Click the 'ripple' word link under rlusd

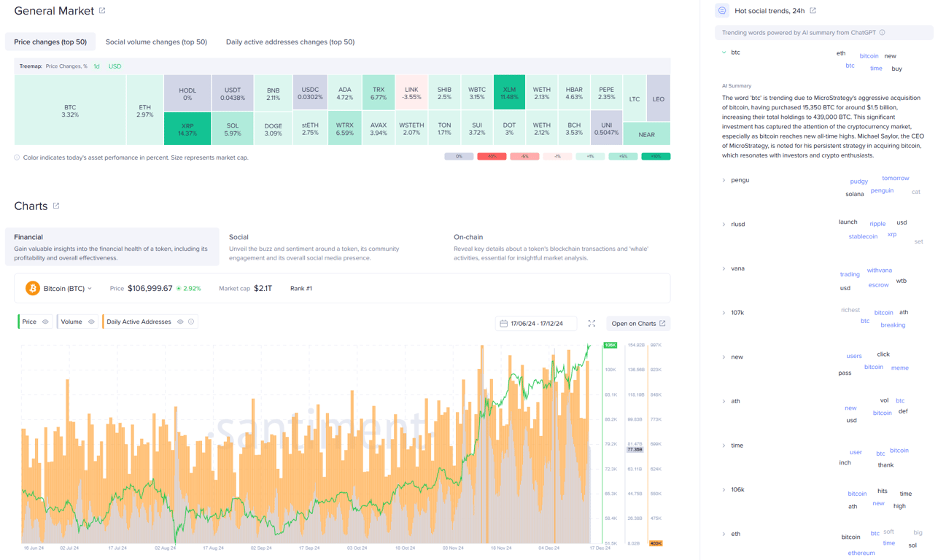point(877,224)
